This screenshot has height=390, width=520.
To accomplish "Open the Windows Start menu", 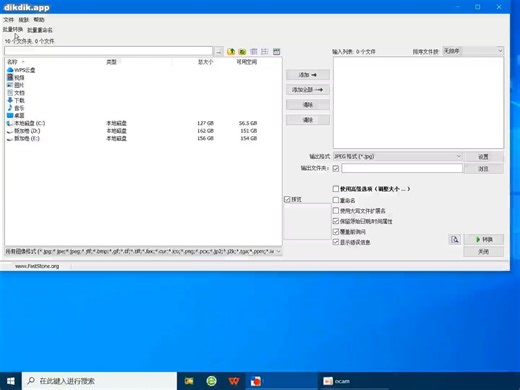I will pyautogui.click(x=11, y=381).
